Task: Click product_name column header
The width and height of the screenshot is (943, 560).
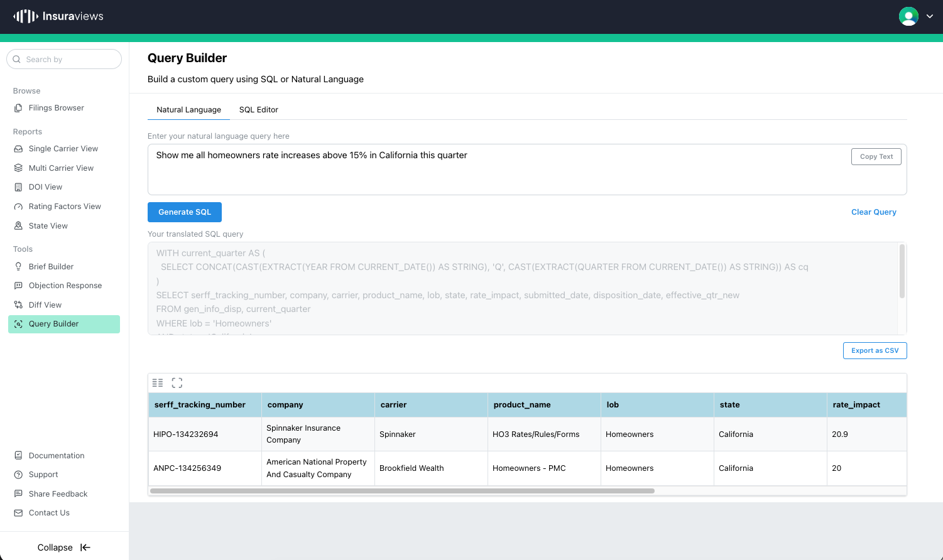Action: coord(544,405)
